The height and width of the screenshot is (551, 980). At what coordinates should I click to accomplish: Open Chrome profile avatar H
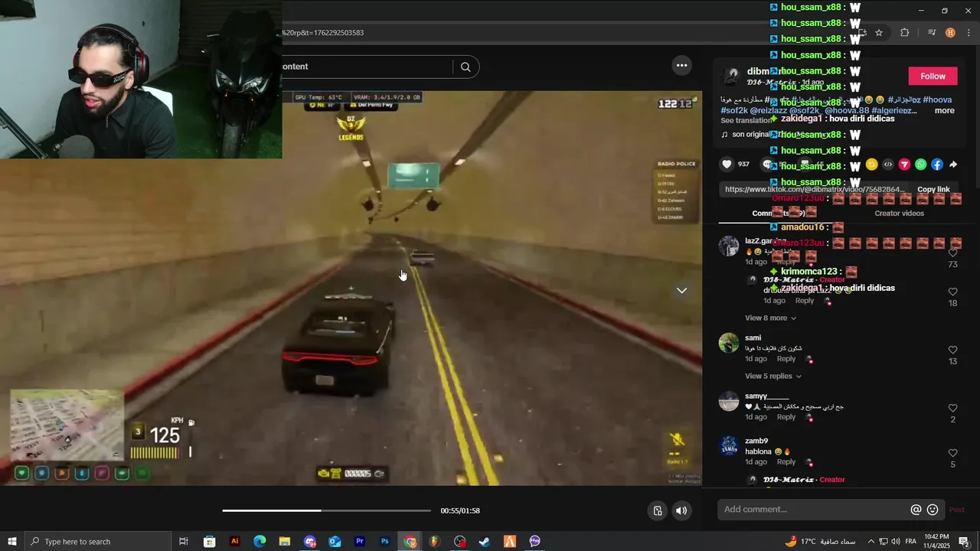click(x=950, y=33)
